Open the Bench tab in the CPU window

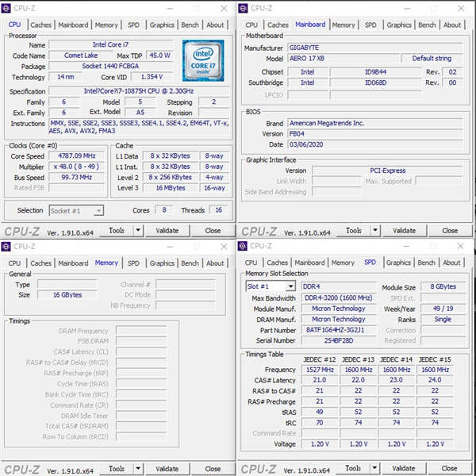click(x=190, y=25)
